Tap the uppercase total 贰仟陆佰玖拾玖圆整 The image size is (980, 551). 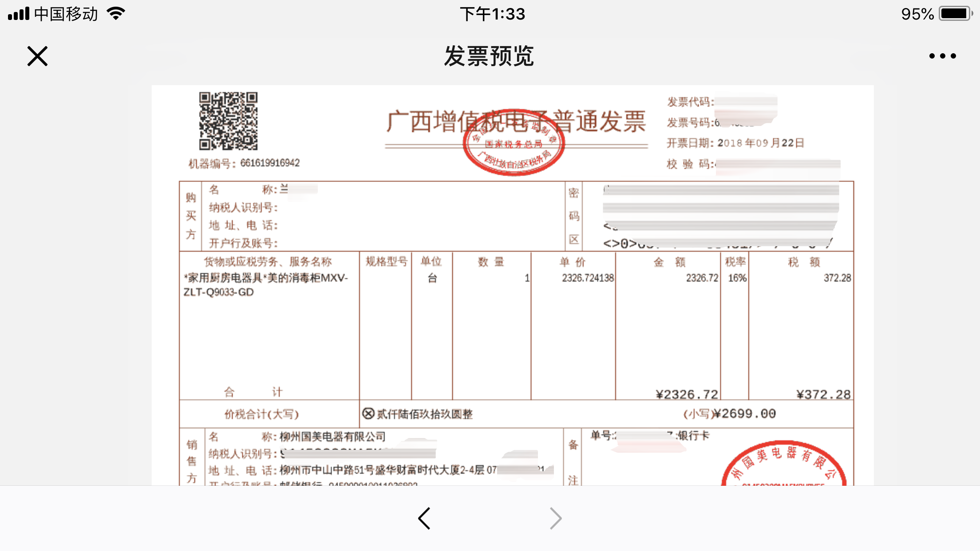[x=424, y=414]
